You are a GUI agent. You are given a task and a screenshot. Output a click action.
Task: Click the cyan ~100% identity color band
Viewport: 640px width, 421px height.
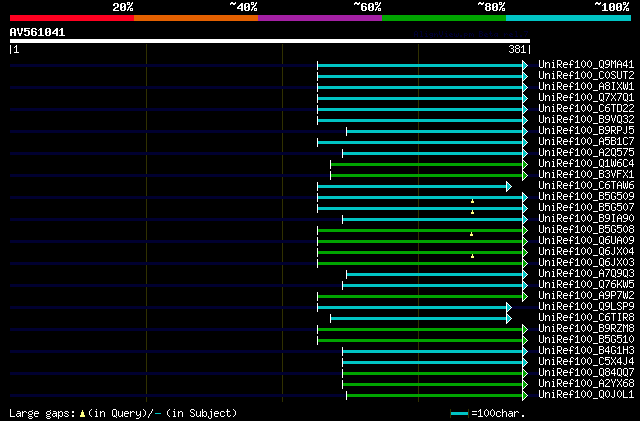568,18
